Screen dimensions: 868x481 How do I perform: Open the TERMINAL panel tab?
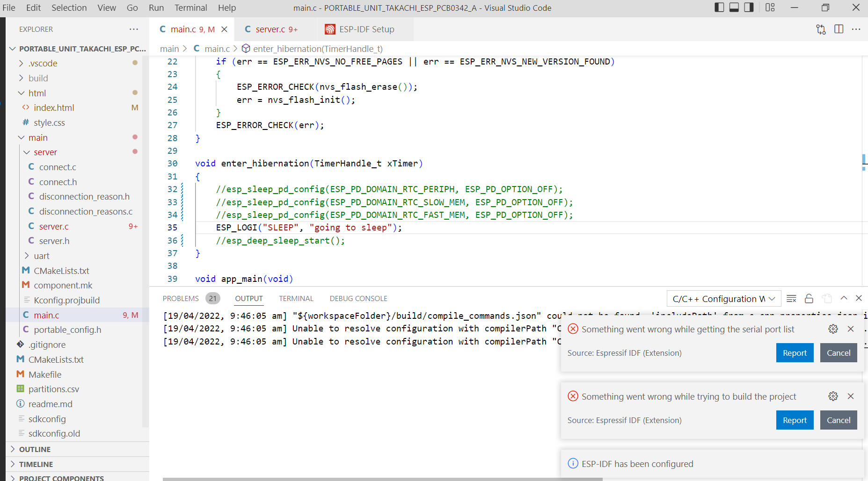(x=296, y=298)
